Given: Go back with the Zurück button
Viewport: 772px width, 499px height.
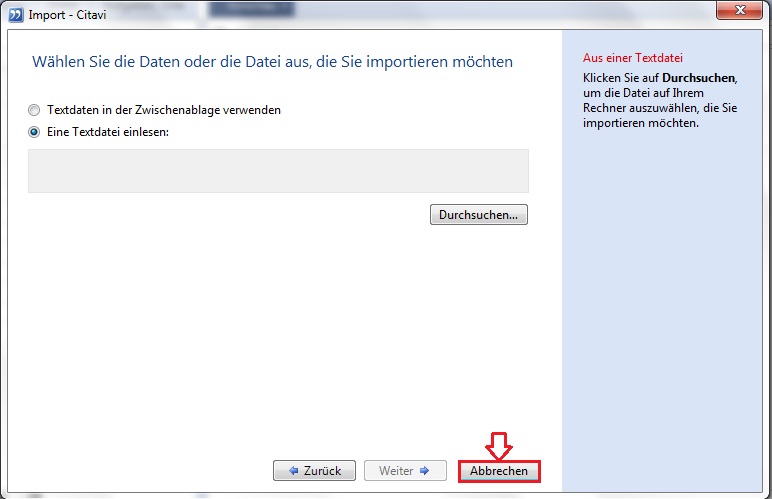Looking at the screenshot, I should click(x=314, y=471).
